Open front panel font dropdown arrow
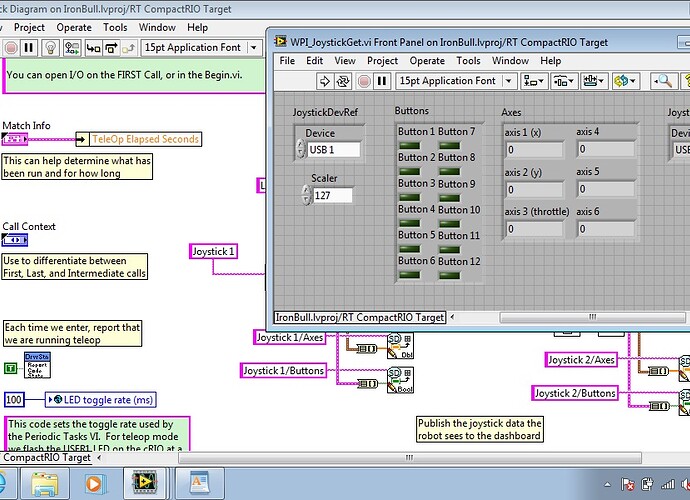690x500 pixels. click(509, 81)
